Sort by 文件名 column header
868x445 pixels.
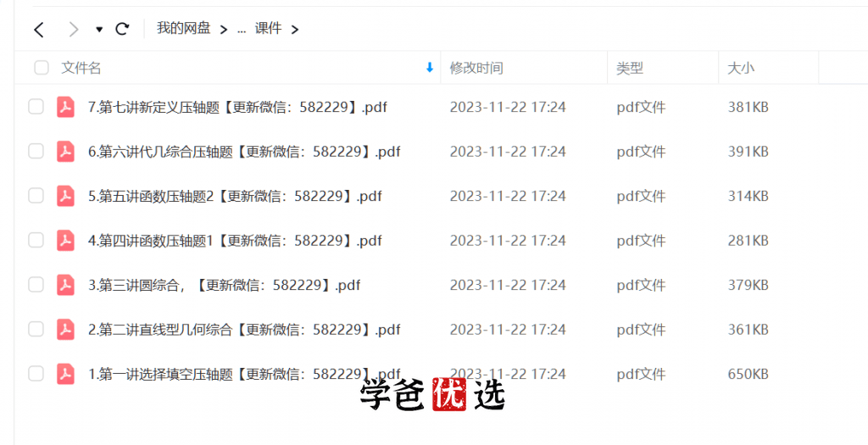(x=81, y=68)
